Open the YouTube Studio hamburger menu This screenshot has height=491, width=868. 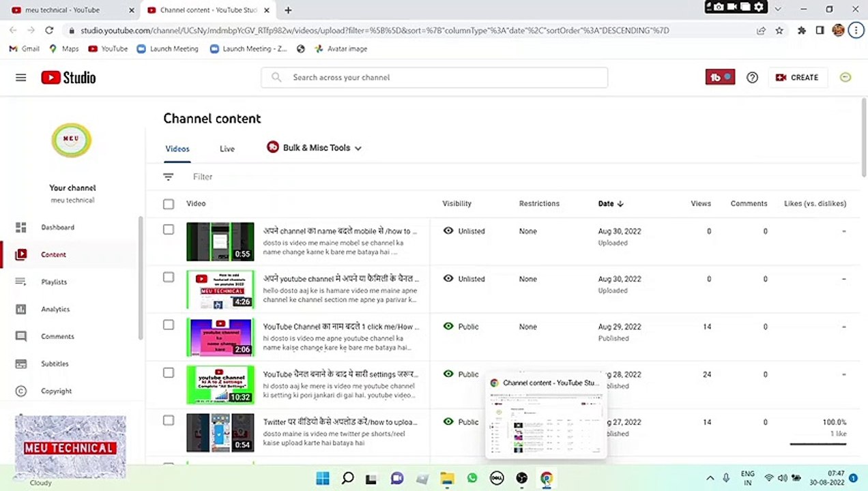[x=21, y=78]
